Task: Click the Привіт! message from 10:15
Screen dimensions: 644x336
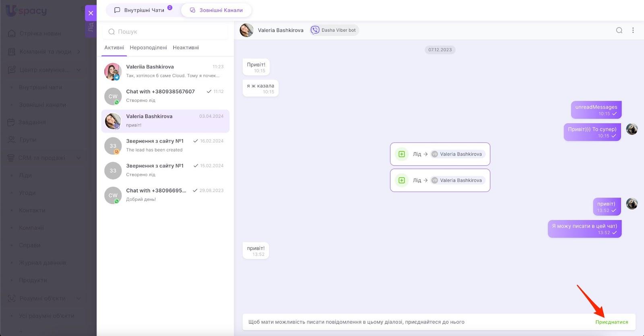Action: [256, 67]
